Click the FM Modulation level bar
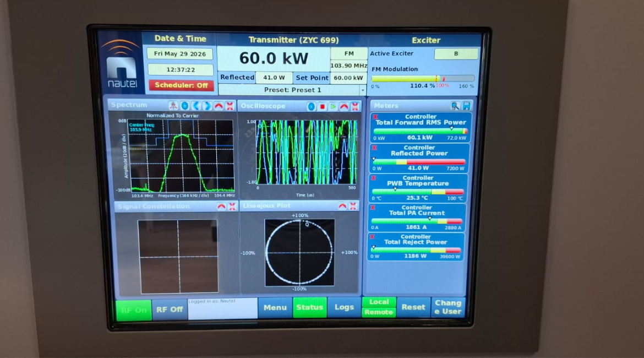 point(423,78)
